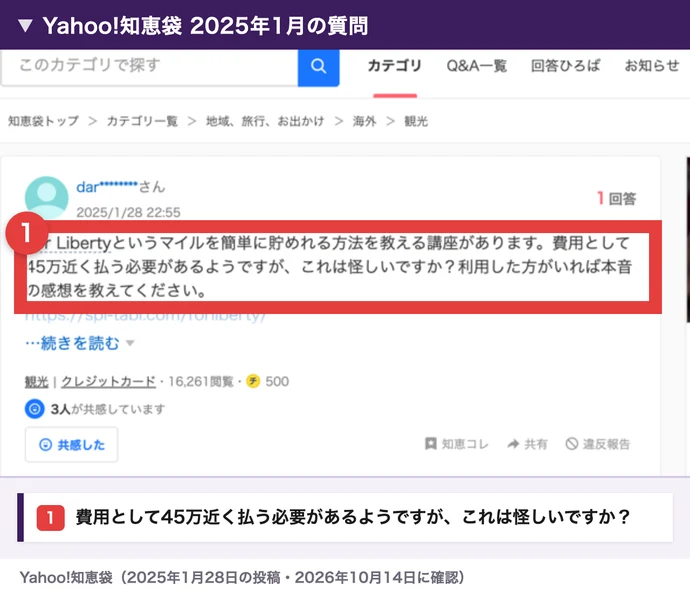Click the post date 2025/1/28 22:55

click(128, 213)
